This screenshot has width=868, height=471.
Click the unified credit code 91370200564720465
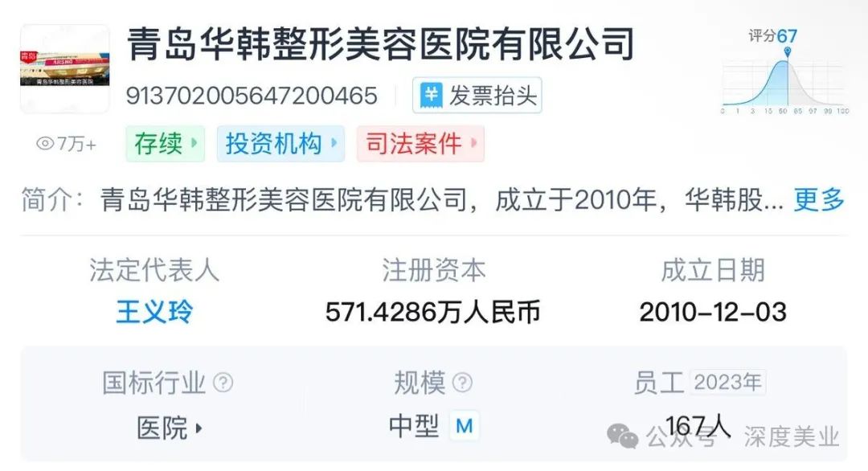pos(252,96)
